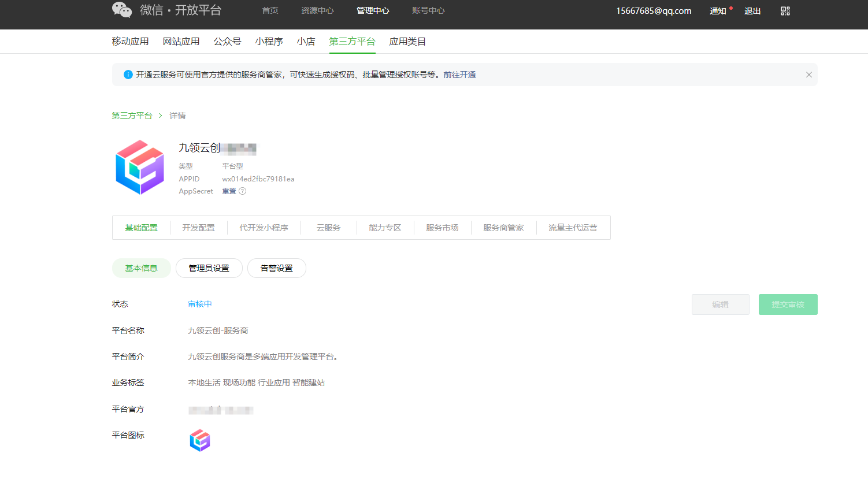868x494 pixels.
Task: Click the small platform icon thumbnail
Action: [x=200, y=440]
